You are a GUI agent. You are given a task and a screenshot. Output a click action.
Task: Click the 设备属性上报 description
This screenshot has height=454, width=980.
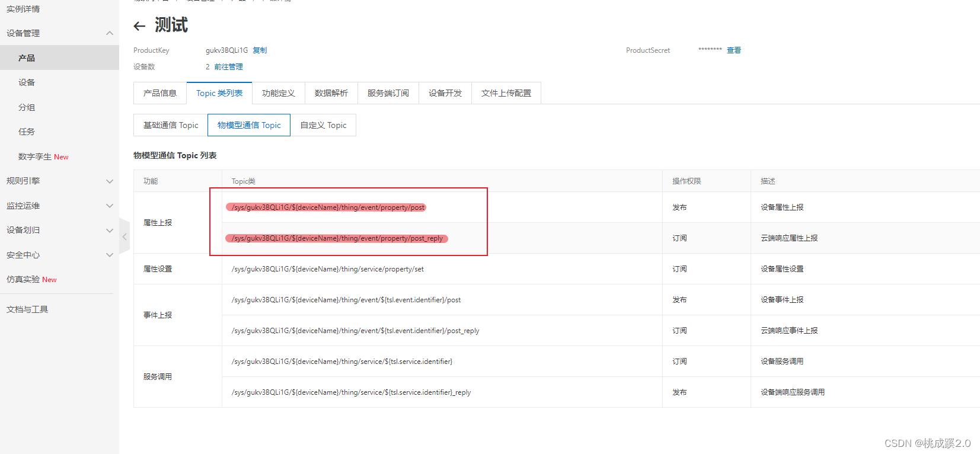[x=782, y=207]
